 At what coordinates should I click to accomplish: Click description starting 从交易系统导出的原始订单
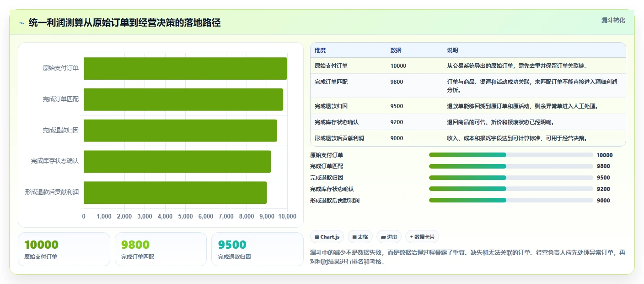(x=517, y=66)
